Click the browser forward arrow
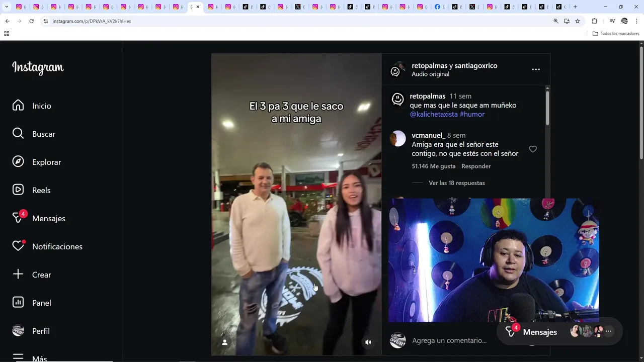Image resolution: width=644 pixels, height=362 pixels. point(19,21)
